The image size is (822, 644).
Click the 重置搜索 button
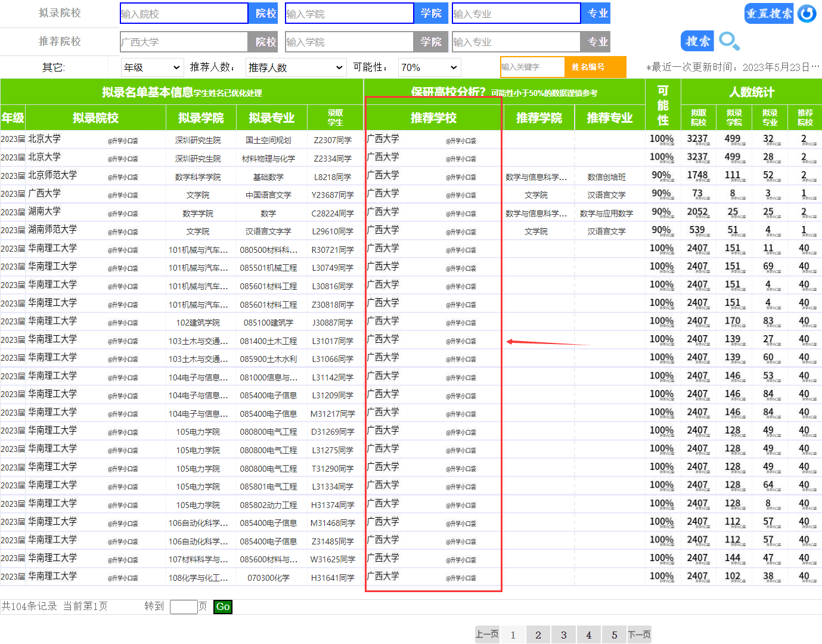768,13
